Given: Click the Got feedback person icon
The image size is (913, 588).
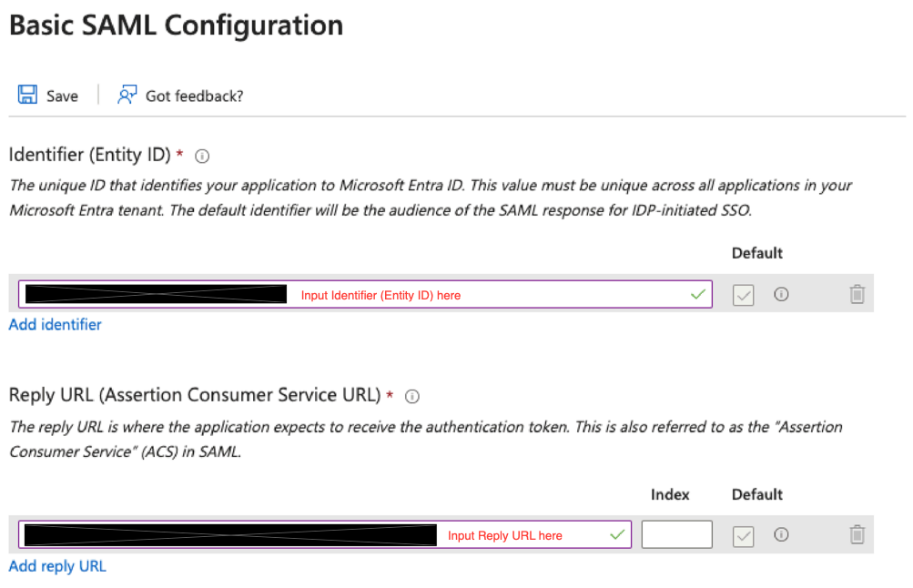Looking at the screenshot, I should pos(127,95).
